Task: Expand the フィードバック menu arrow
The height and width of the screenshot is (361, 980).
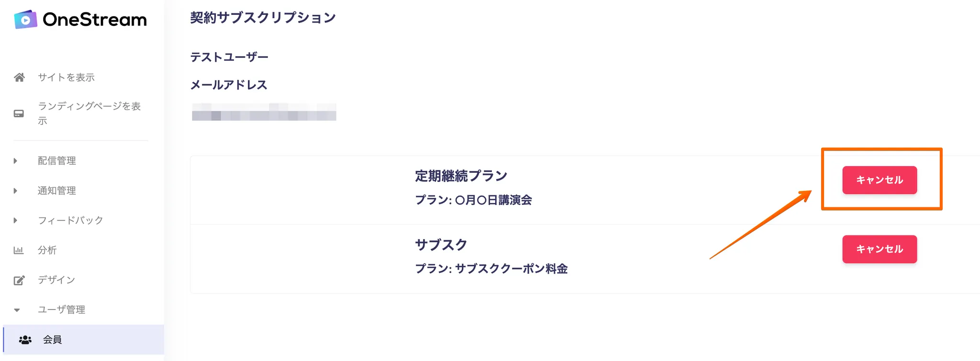Action: pyautogui.click(x=15, y=220)
